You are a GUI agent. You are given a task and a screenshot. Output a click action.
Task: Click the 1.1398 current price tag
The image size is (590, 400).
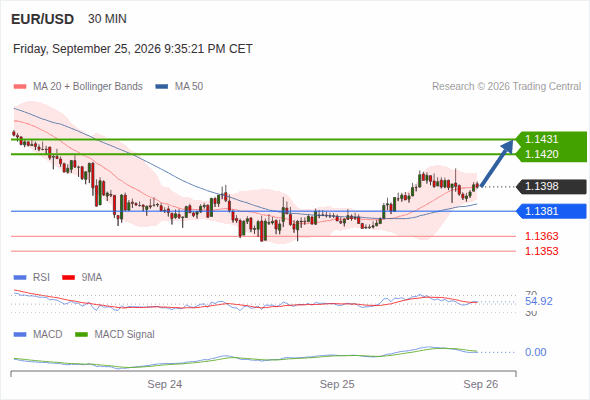pyautogui.click(x=552, y=186)
